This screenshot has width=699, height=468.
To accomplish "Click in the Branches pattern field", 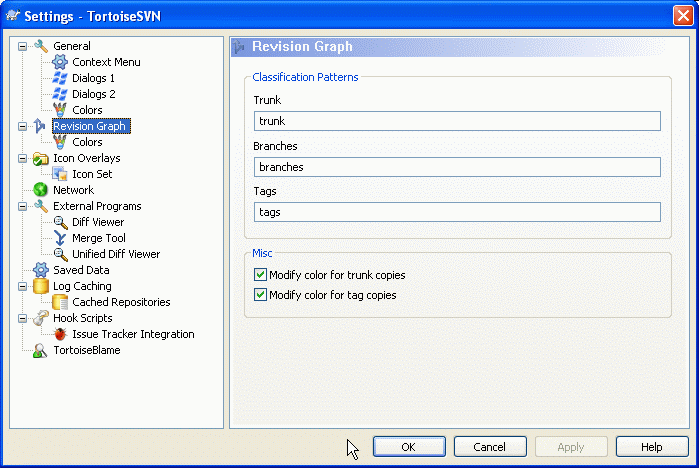I will click(457, 167).
